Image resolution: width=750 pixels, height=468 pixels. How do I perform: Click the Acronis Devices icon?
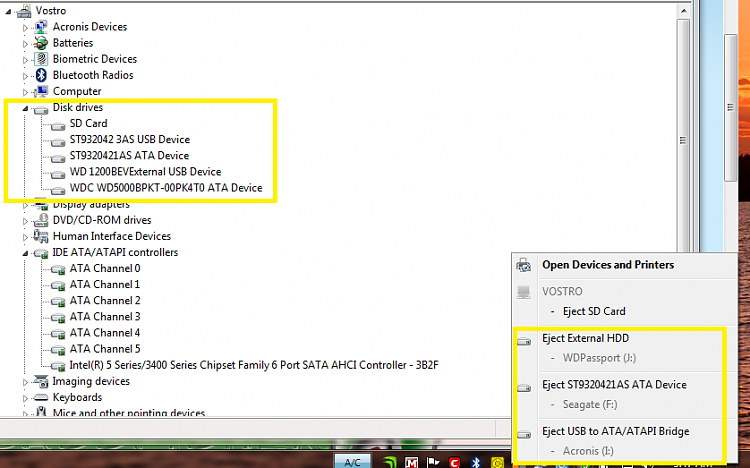[41, 27]
